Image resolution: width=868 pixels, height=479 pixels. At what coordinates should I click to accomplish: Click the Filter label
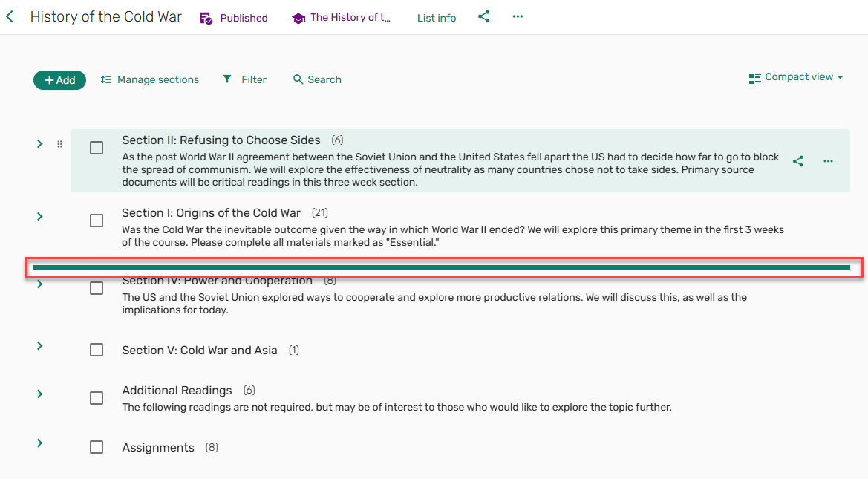click(253, 79)
